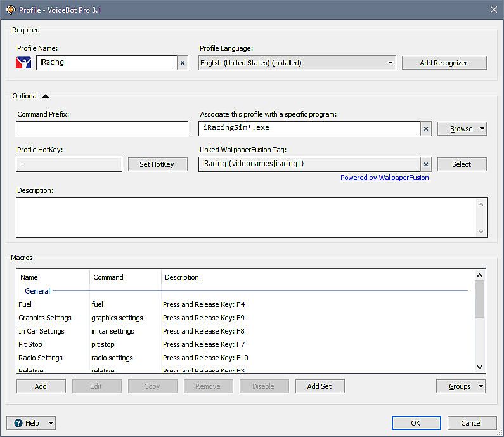Image resolution: width=504 pixels, height=437 pixels.
Task: Click the Add Recognizer button
Action: pyautogui.click(x=444, y=63)
